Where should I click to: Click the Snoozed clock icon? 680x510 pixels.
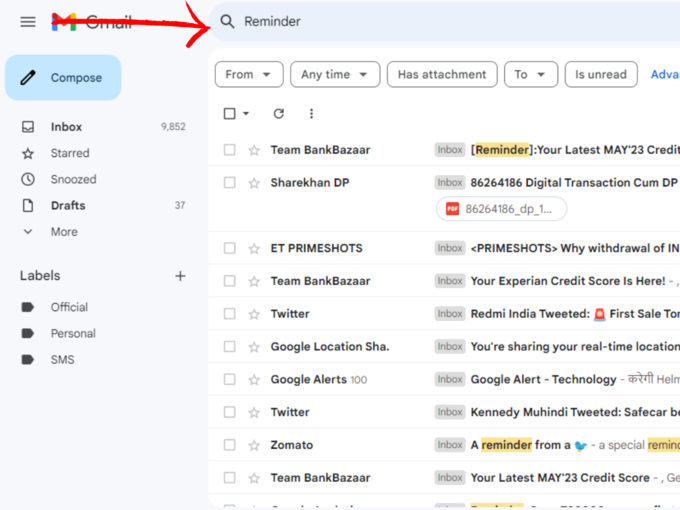[28, 179]
